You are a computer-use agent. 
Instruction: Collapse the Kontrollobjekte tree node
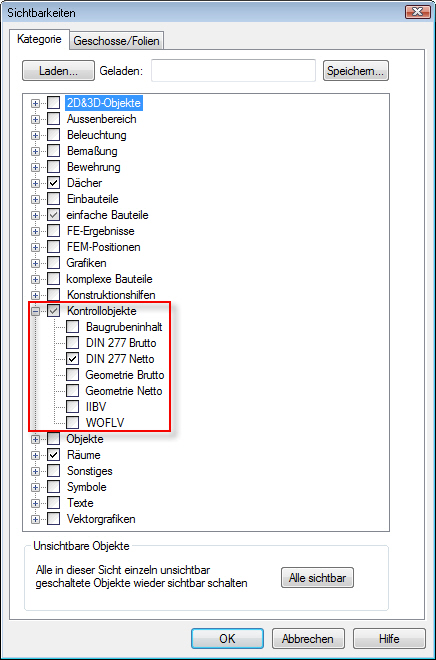click(35, 311)
